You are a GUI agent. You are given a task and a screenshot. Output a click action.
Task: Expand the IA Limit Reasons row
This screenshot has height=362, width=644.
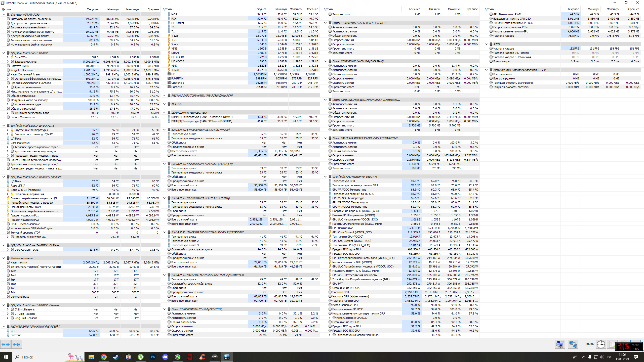pos(8,309)
